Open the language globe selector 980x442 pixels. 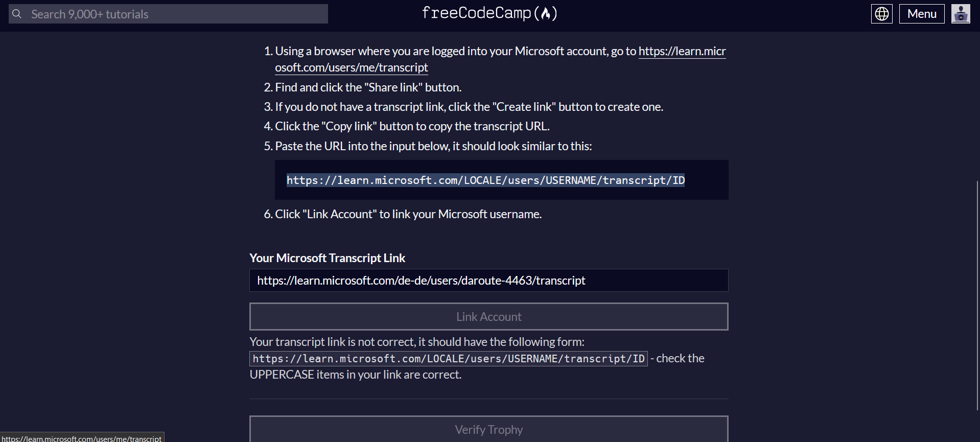(x=881, y=14)
